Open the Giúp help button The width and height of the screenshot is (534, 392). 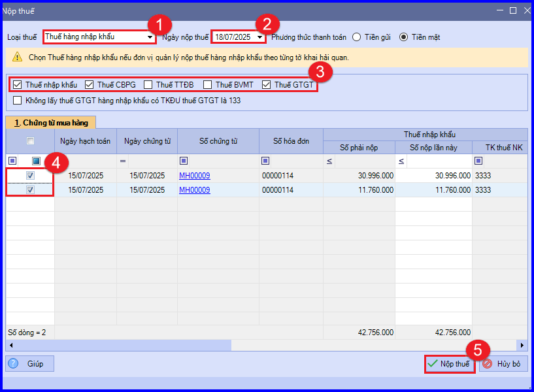pos(29,364)
